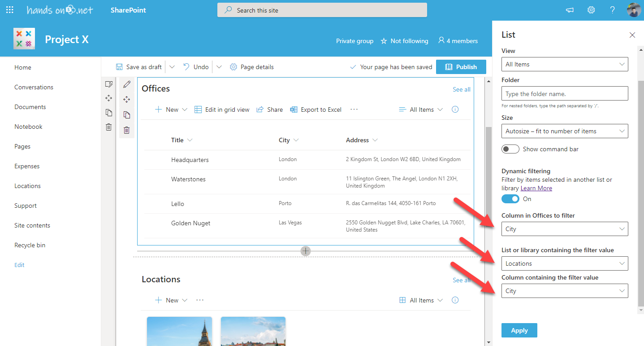644x346 pixels.
Task: Click the Folder name input field
Action: coord(564,94)
